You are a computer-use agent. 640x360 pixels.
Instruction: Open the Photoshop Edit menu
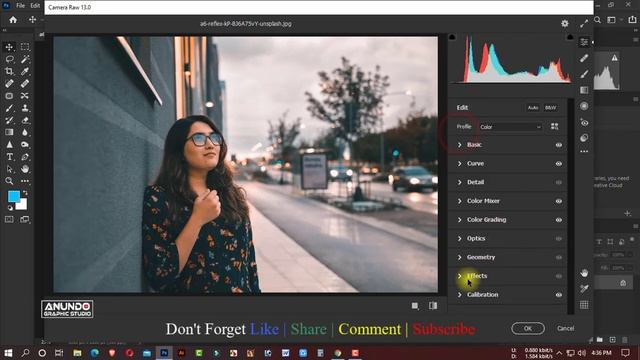point(36,6)
